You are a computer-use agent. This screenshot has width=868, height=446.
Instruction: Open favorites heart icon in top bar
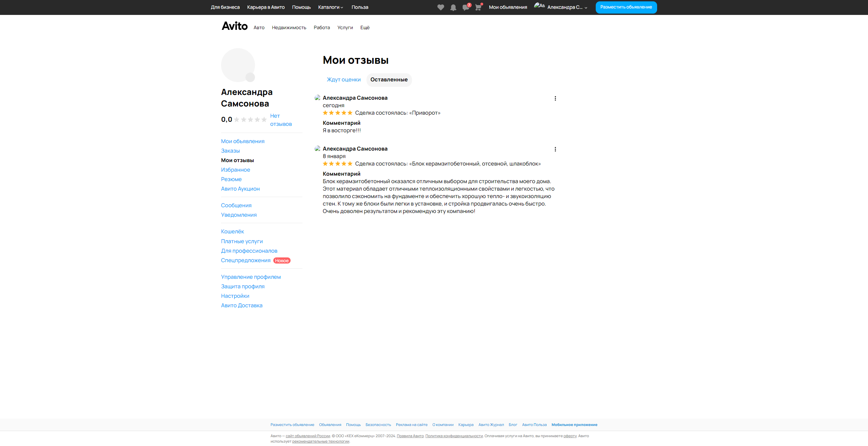[440, 7]
